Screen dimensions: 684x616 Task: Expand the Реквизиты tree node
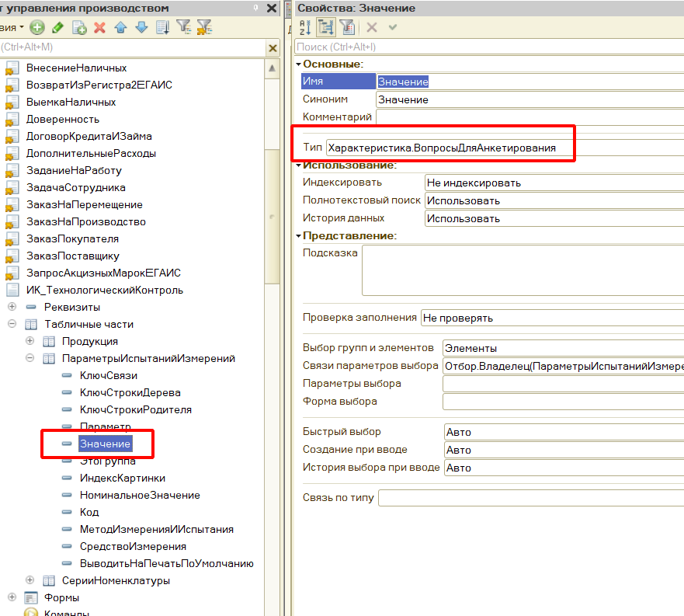click(12, 307)
